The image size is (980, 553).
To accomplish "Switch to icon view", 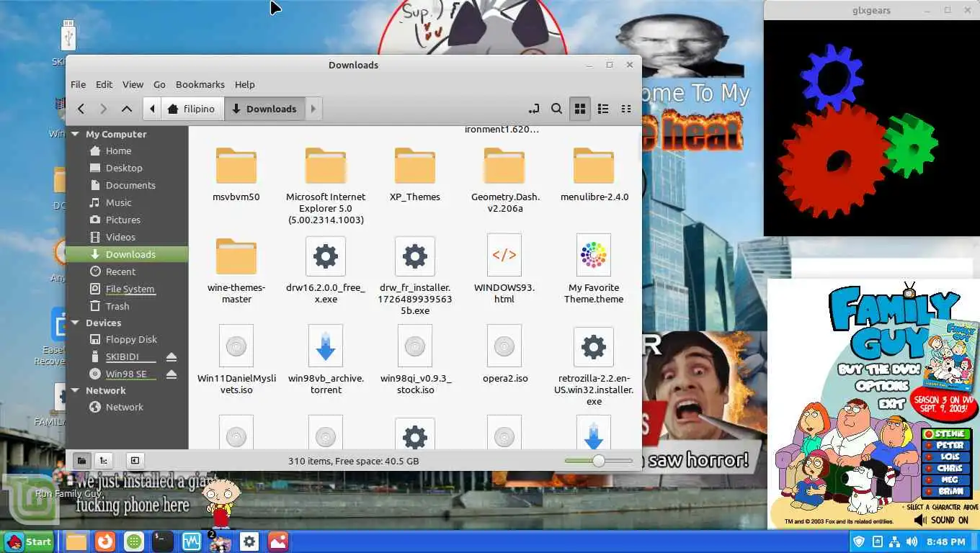I will (x=579, y=109).
